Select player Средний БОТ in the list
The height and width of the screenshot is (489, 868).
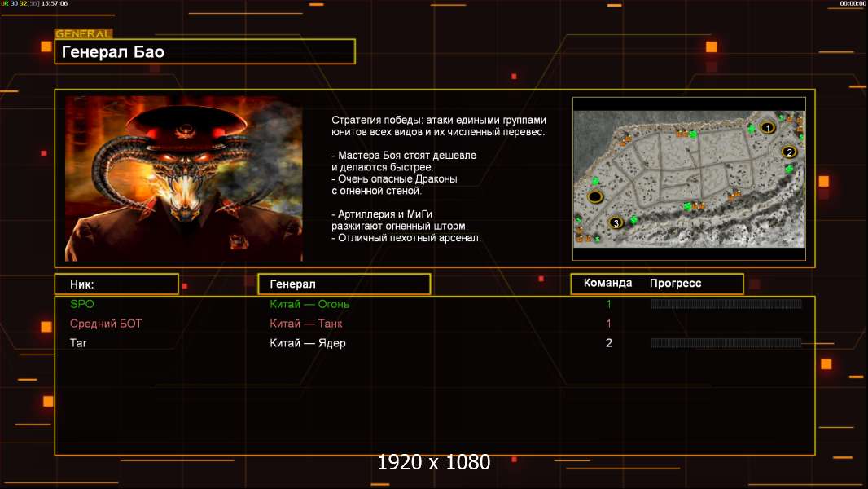pyautogui.click(x=106, y=324)
